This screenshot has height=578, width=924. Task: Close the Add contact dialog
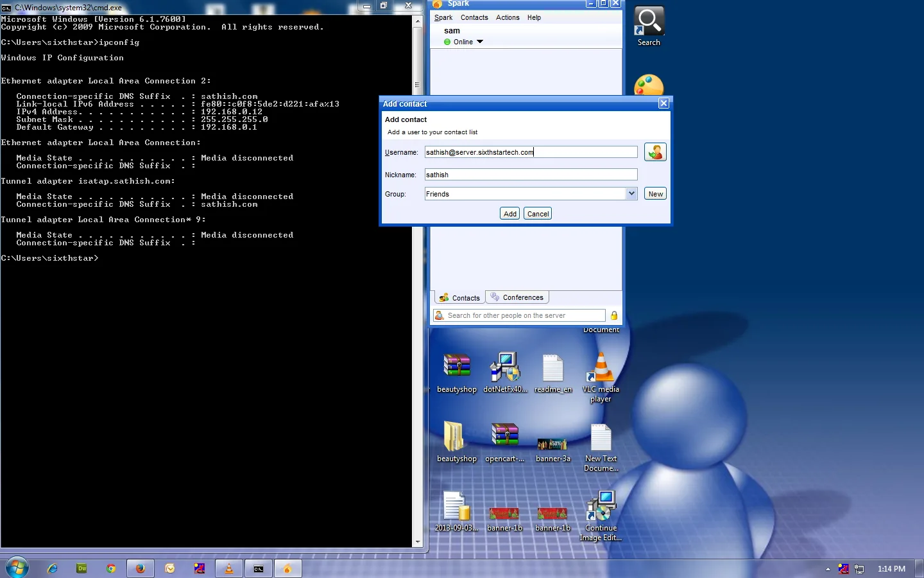click(x=663, y=103)
